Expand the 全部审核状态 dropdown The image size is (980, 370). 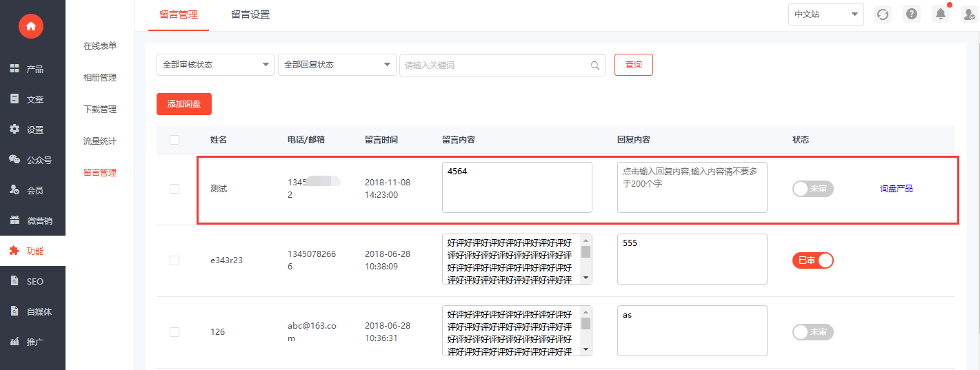click(x=215, y=65)
